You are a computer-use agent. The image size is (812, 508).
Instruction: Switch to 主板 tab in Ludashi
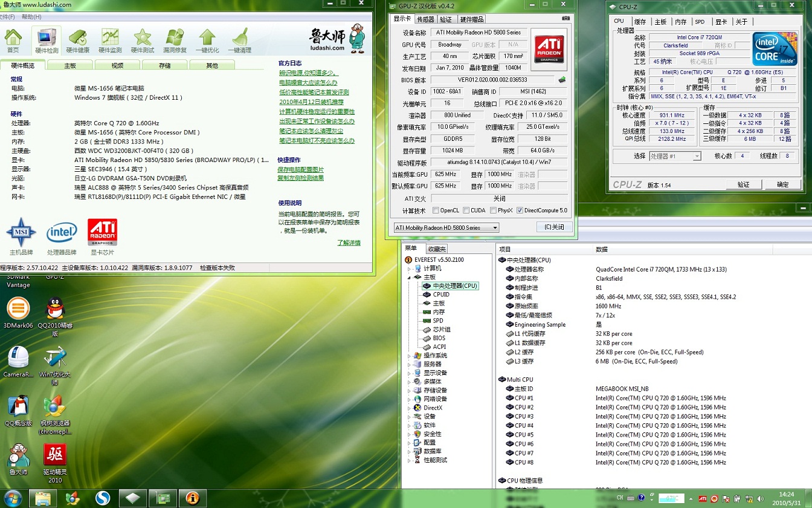tap(70, 65)
